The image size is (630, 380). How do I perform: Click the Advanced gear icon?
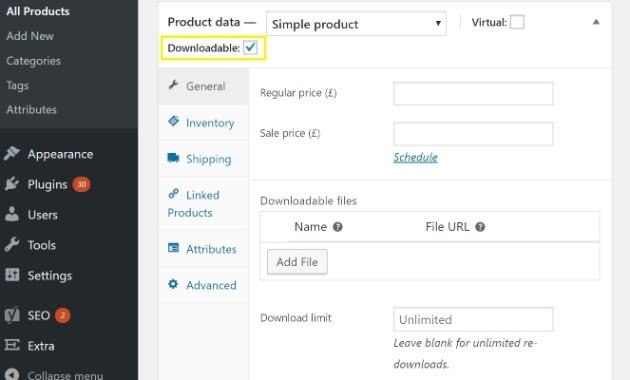coord(173,284)
